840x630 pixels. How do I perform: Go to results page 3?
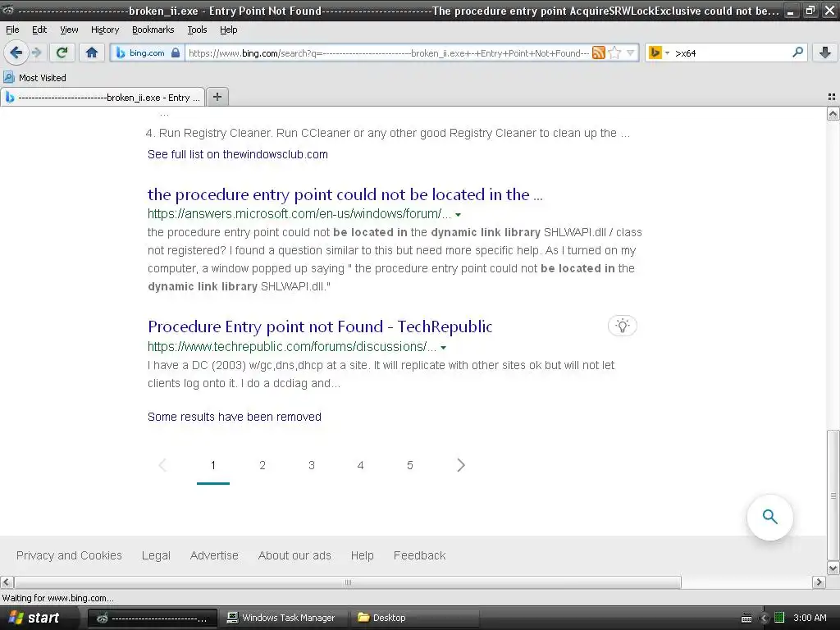click(x=311, y=465)
